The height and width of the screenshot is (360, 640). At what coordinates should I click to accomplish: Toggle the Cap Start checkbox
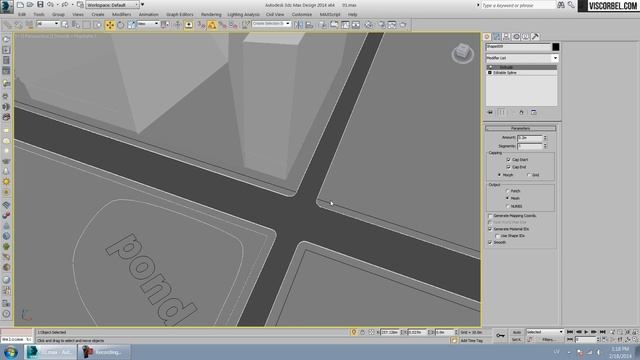(508, 160)
